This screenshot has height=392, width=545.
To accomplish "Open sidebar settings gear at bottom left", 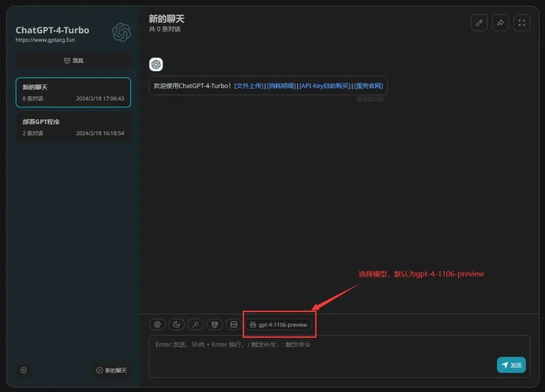I will 24,370.
